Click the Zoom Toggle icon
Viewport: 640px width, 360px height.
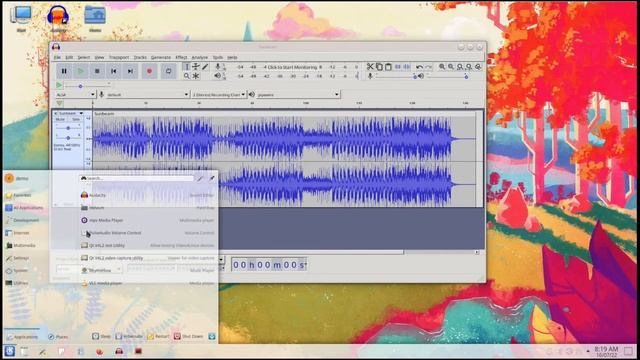point(478,67)
